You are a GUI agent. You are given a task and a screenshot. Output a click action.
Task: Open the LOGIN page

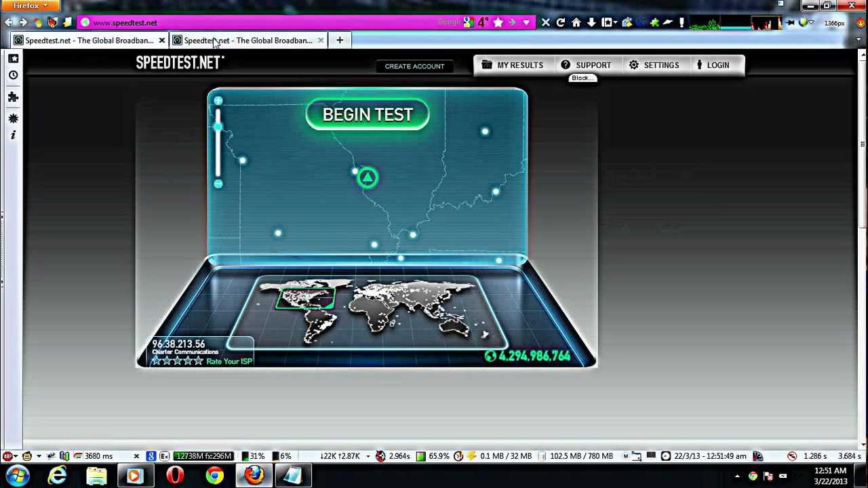pyautogui.click(x=712, y=65)
